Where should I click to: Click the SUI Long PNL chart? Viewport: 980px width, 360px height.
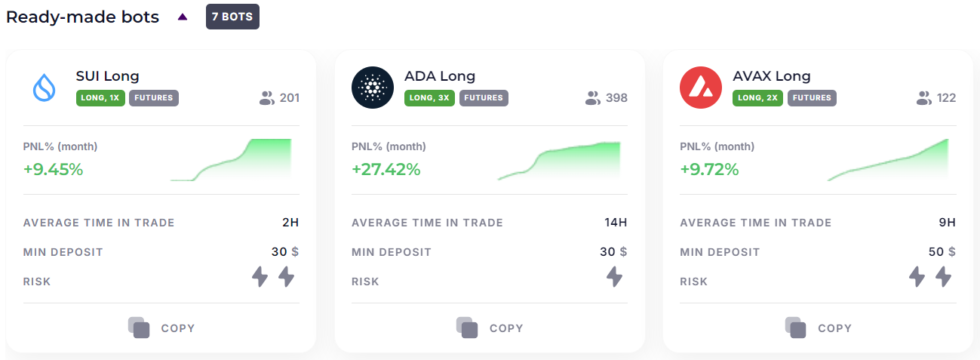pyautogui.click(x=231, y=160)
